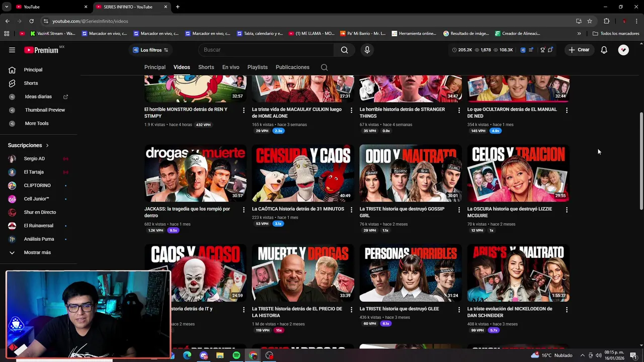Open Análisis Puma subscription channel
Viewport: 644px width, 362px height.
click(x=38, y=239)
